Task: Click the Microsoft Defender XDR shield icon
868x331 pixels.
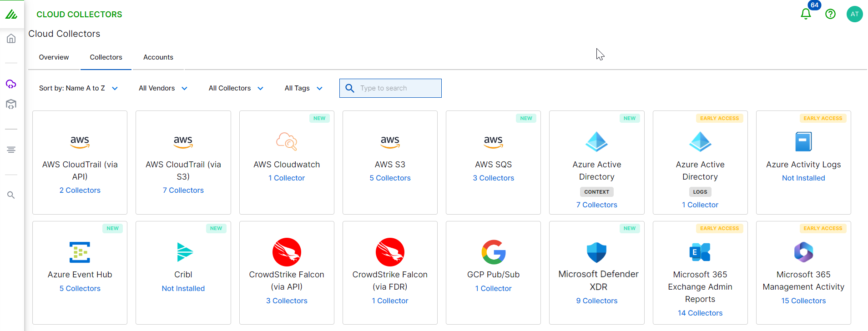Action: coord(596,252)
